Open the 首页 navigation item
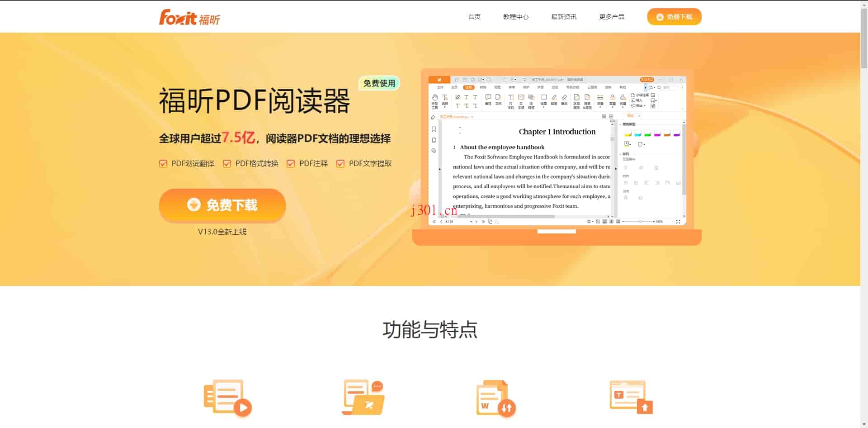Screen dimensions: 868x428 (474, 17)
